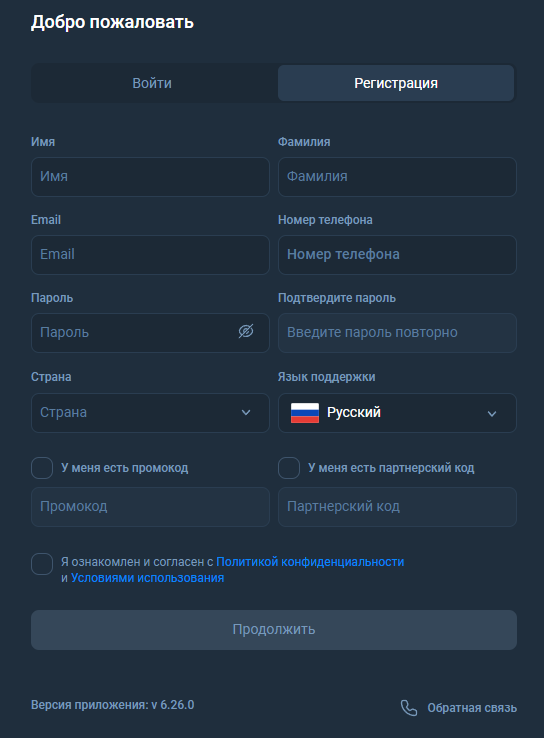Check У меня есть партнерский код box
This screenshot has width=544, height=738.
click(289, 468)
